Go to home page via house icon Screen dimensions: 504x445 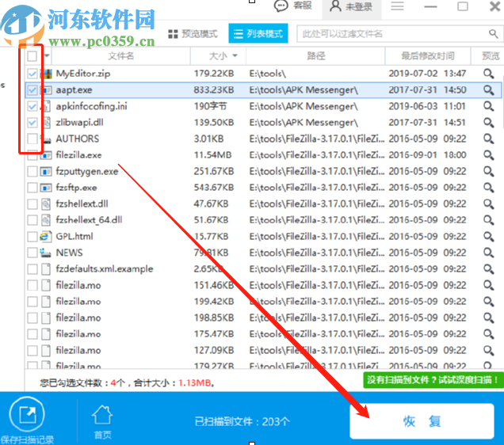pyautogui.click(x=102, y=415)
